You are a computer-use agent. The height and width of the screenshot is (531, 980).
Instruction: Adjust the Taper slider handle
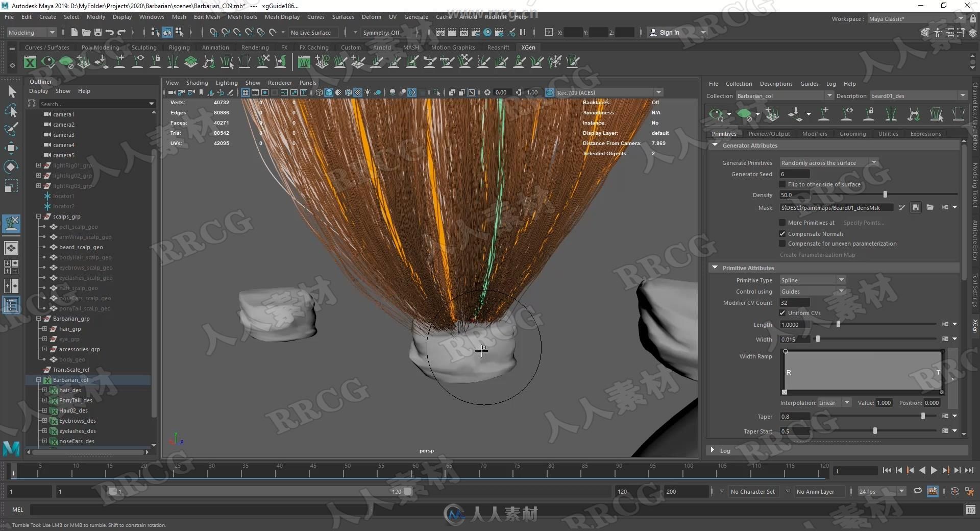(923, 416)
